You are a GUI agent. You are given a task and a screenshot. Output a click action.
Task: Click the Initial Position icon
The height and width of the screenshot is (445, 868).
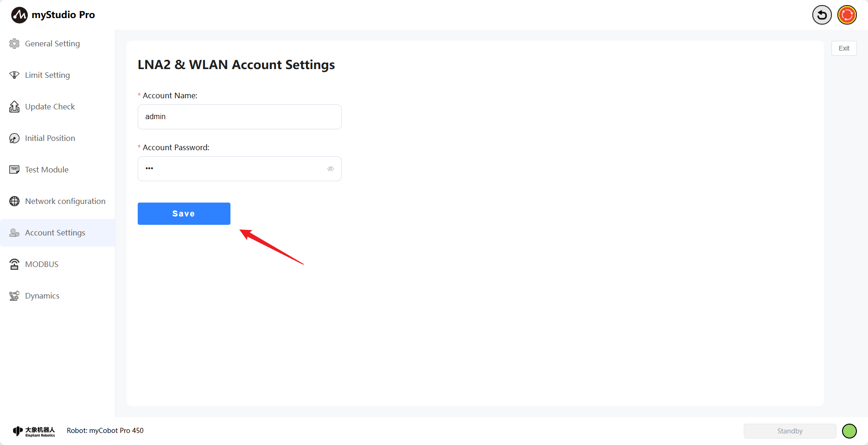click(14, 138)
